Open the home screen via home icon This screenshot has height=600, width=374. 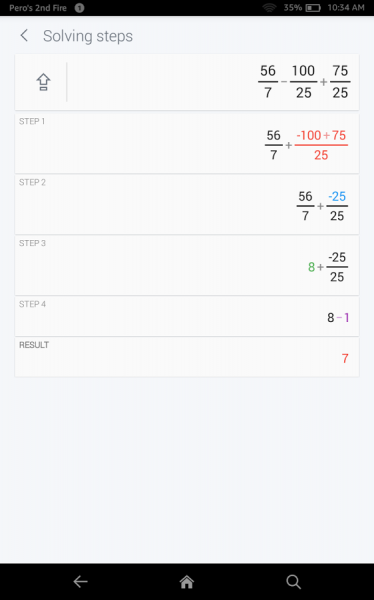click(x=187, y=582)
